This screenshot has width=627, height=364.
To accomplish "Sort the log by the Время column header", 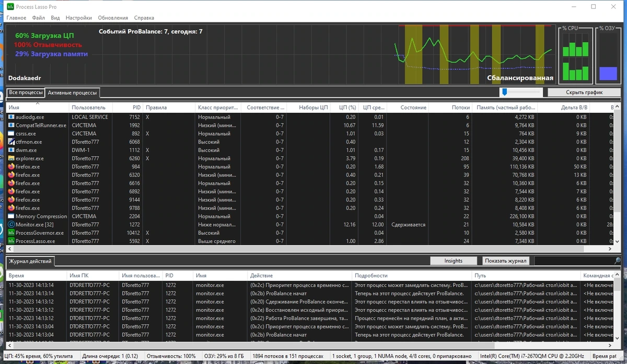I will coord(37,275).
